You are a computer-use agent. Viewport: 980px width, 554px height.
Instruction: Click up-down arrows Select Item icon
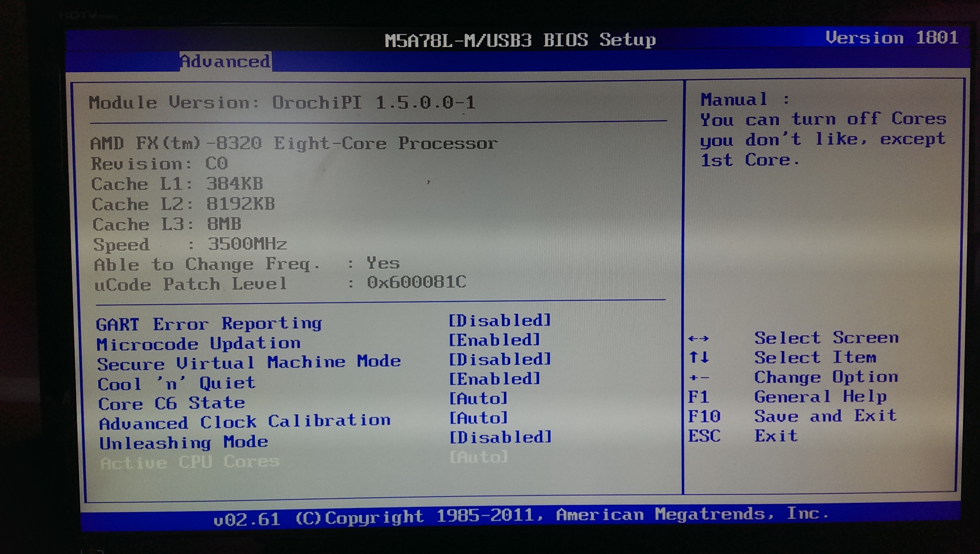click(699, 357)
